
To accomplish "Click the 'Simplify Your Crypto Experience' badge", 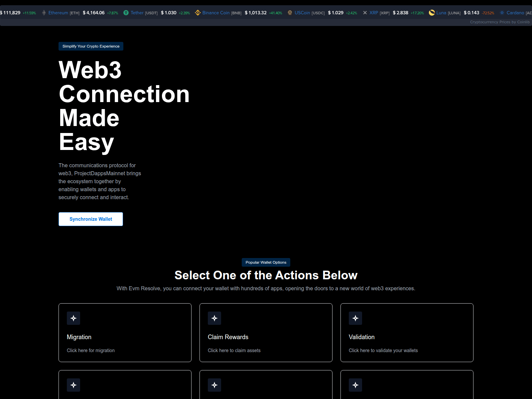I will point(91,46).
